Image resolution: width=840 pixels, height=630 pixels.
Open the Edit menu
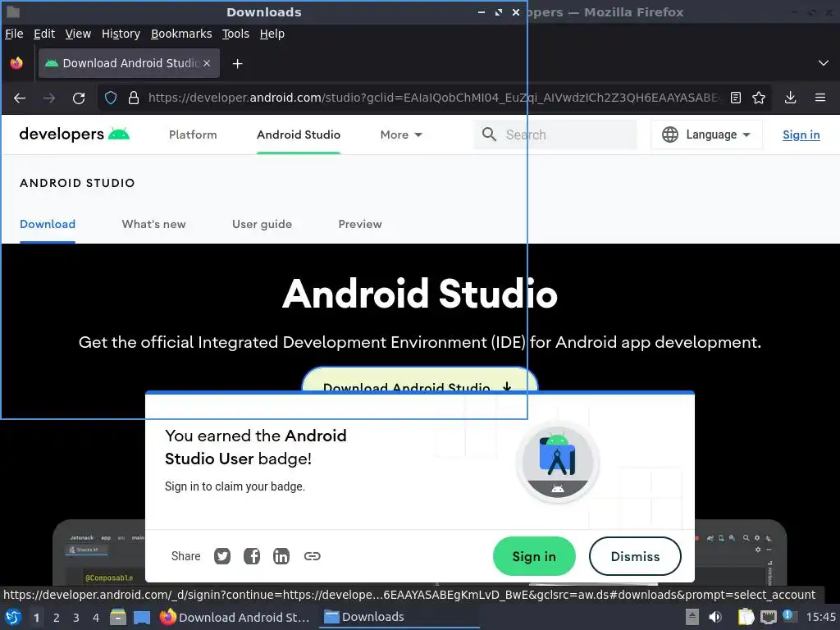pos(44,34)
